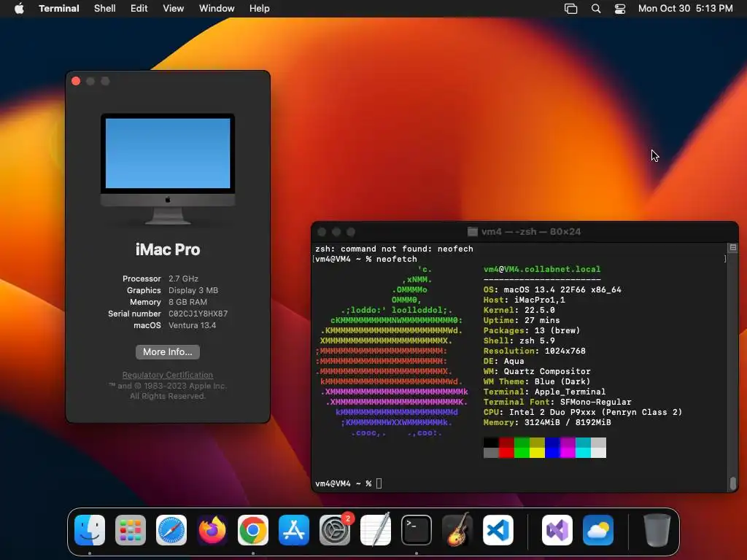
Task: Click the date and time in menu bar
Action: pyautogui.click(x=685, y=9)
